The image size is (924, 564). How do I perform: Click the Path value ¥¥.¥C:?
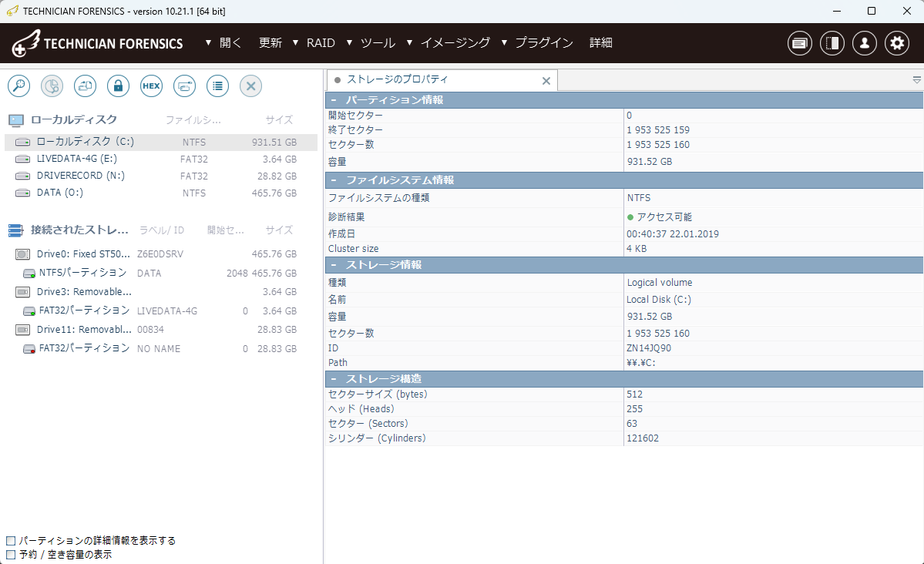tap(641, 363)
